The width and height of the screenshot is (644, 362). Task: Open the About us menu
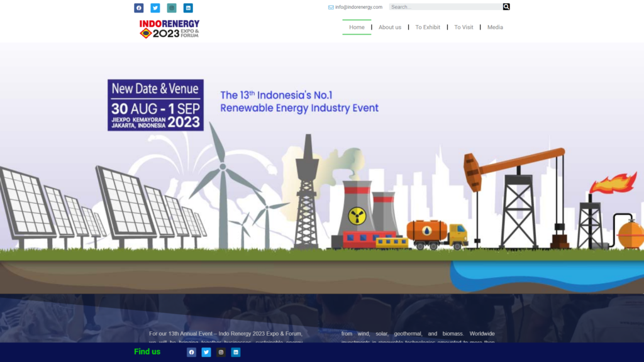[x=390, y=27]
